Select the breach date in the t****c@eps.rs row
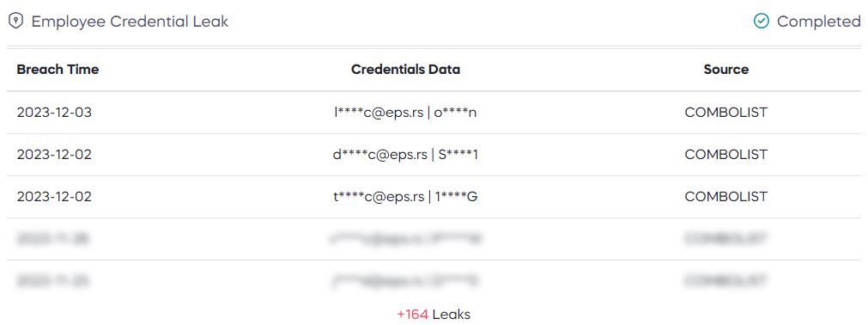This screenshot has width=868, height=325. click(x=54, y=197)
